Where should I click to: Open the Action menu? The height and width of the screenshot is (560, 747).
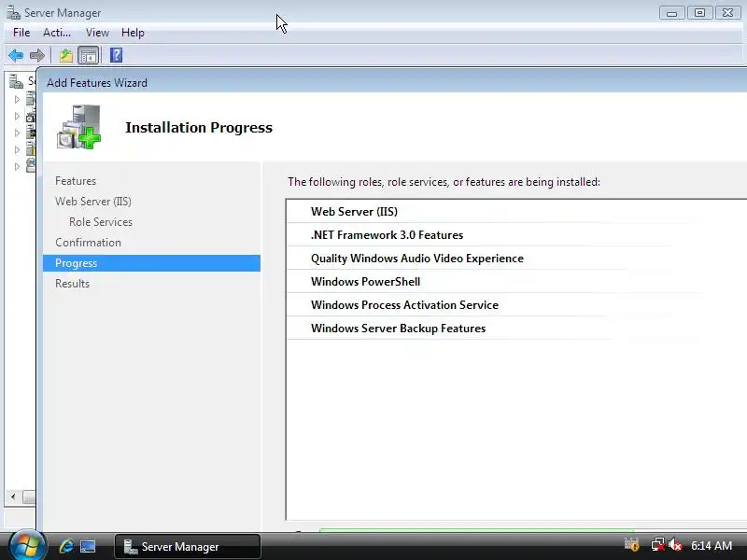(x=57, y=33)
